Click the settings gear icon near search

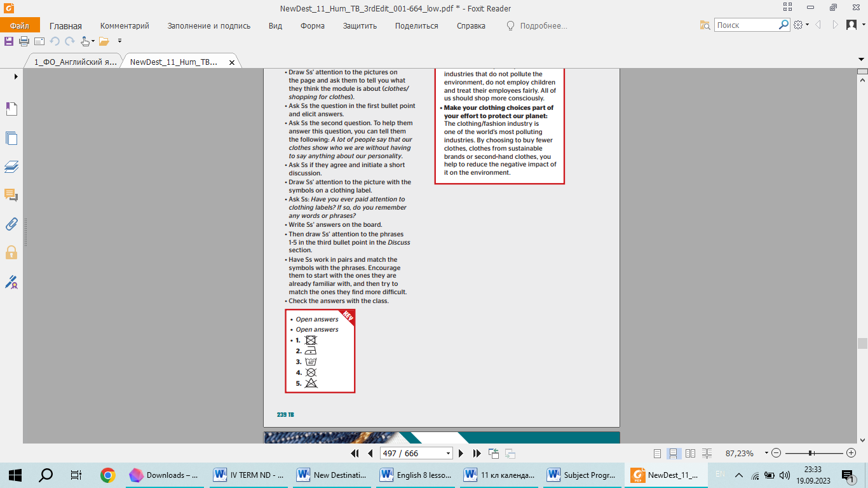(799, 25)
